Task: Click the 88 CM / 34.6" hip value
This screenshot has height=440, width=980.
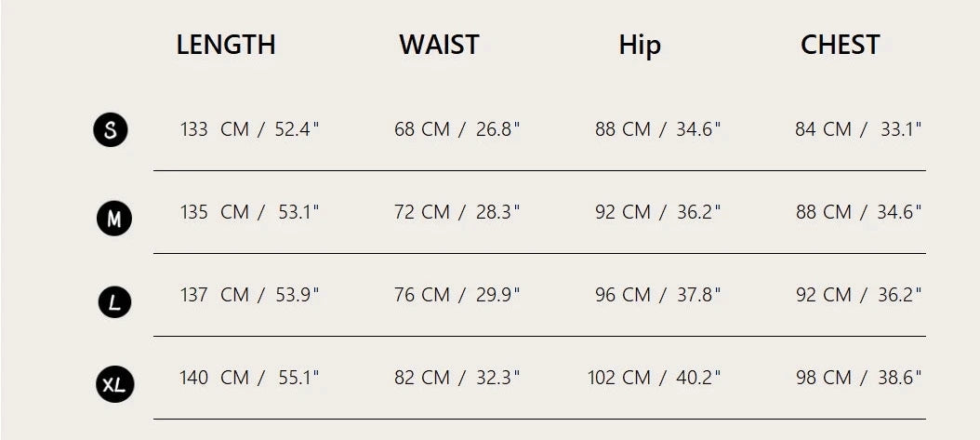Action: click(x=658, y=129)
